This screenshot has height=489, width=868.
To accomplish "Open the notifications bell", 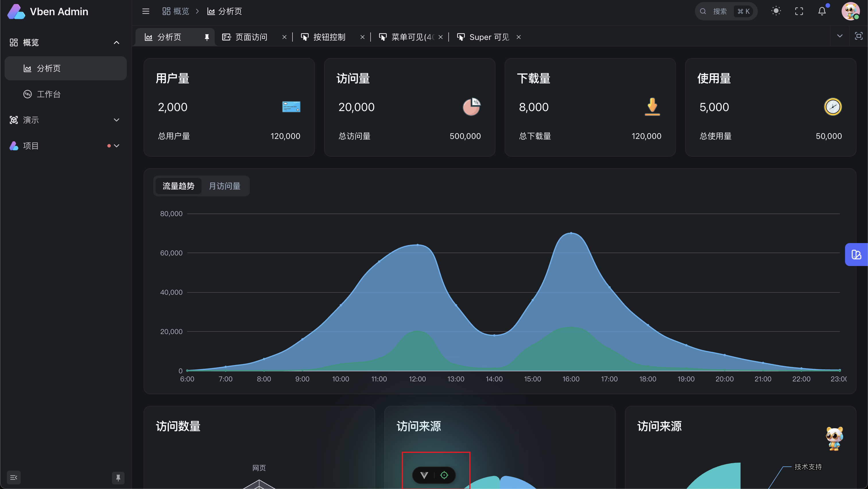I will tap(822, 11).
